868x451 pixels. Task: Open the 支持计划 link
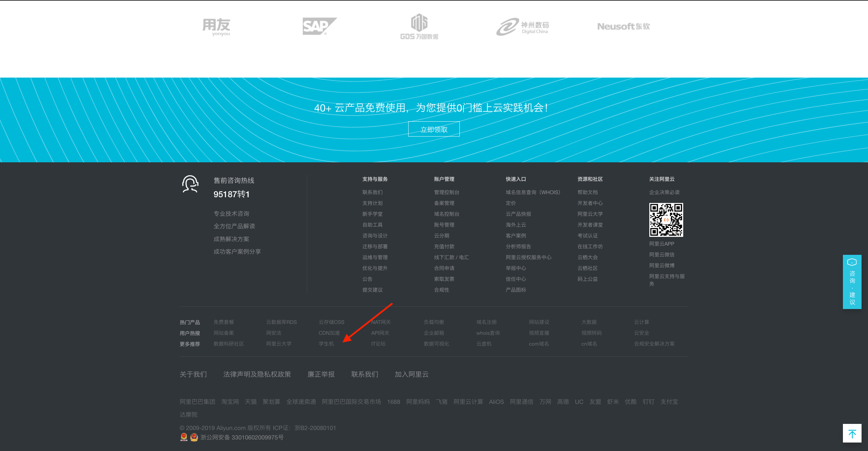[372, 203]
